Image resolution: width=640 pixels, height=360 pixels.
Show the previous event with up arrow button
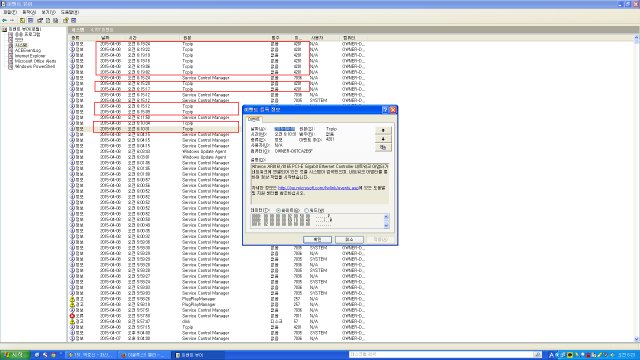click(383, 130)
